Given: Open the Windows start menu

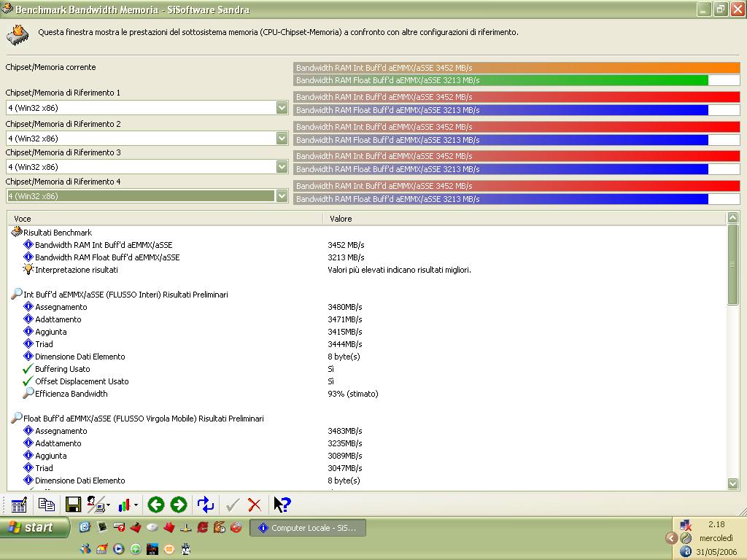Looking at the screenshot, I should (34, 527).
